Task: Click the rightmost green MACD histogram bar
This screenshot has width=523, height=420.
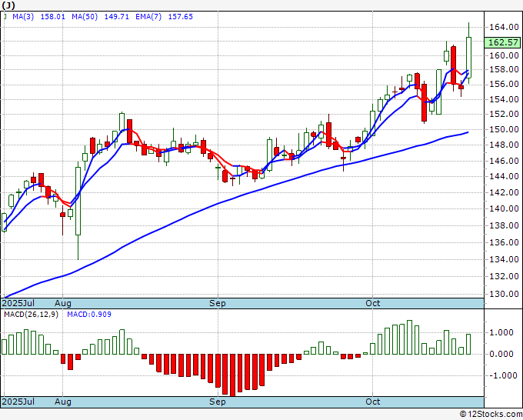Action: (x=468, y=344)
